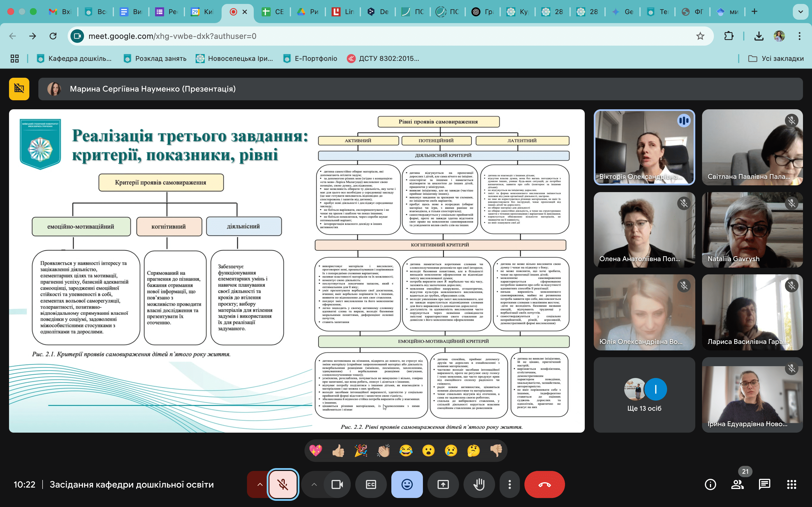
Task: Send the thinking face emoji reaction
Action: tap(473, 451)
